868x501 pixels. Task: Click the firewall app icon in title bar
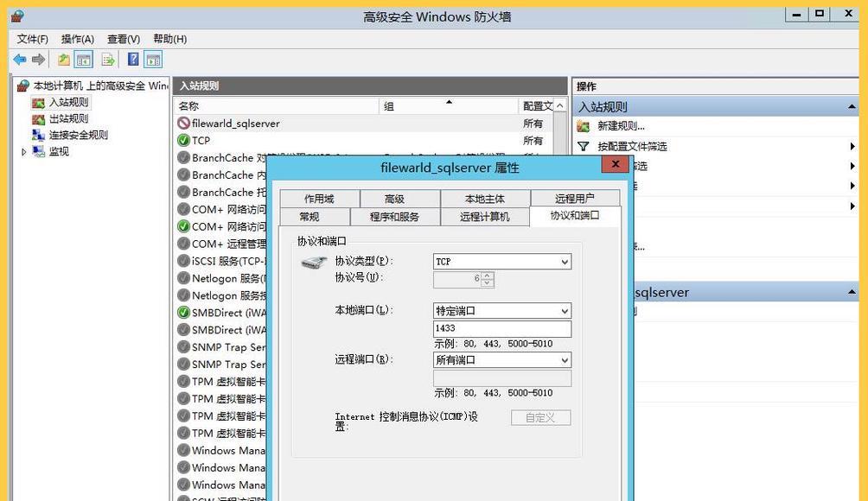pyautogui.click(x=17, y=16)
